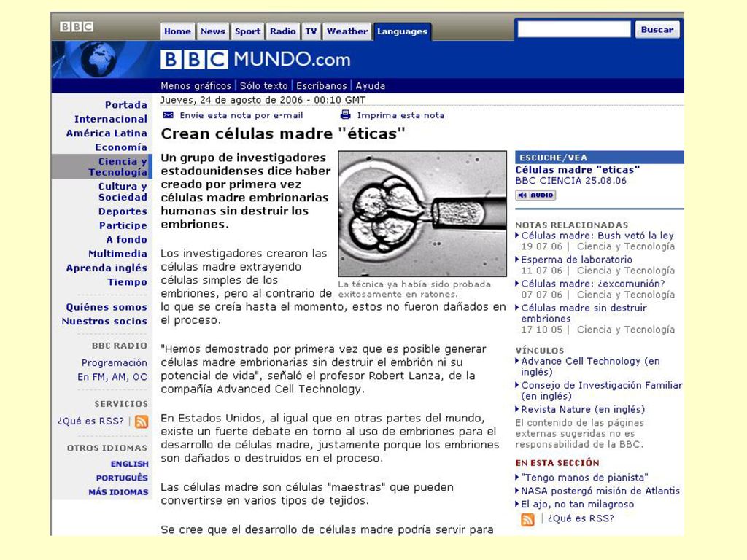
Task: Click the printer icon
Action: coord(345,114)
